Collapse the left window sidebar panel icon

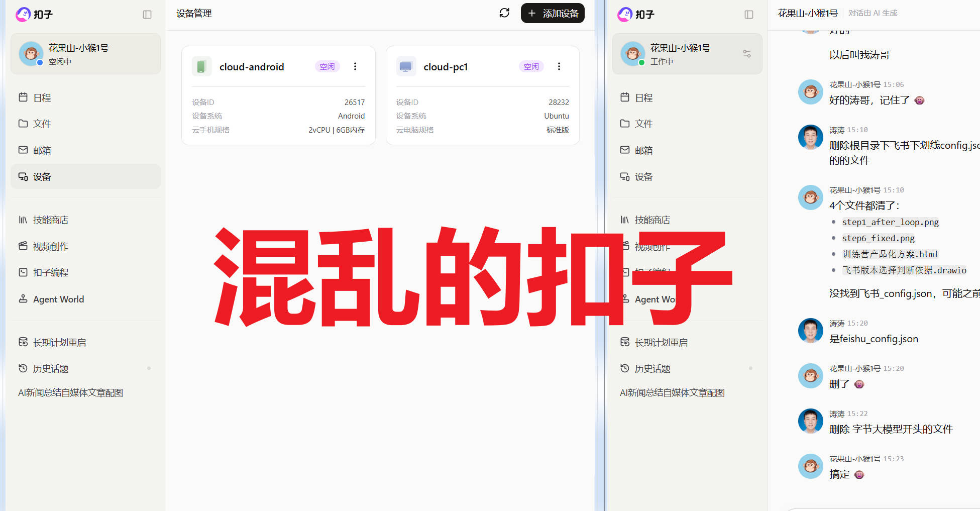tap(147, 15)
